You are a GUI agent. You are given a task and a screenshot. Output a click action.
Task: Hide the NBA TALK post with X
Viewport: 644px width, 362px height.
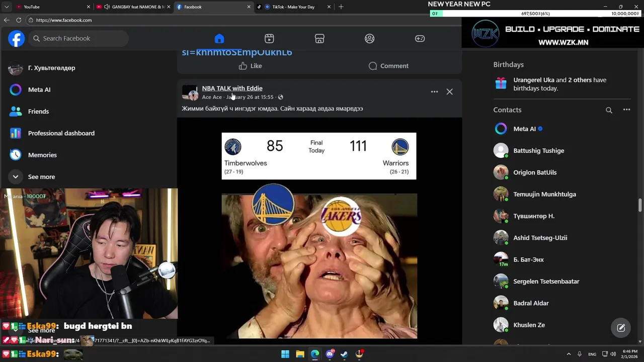(449, 92)
